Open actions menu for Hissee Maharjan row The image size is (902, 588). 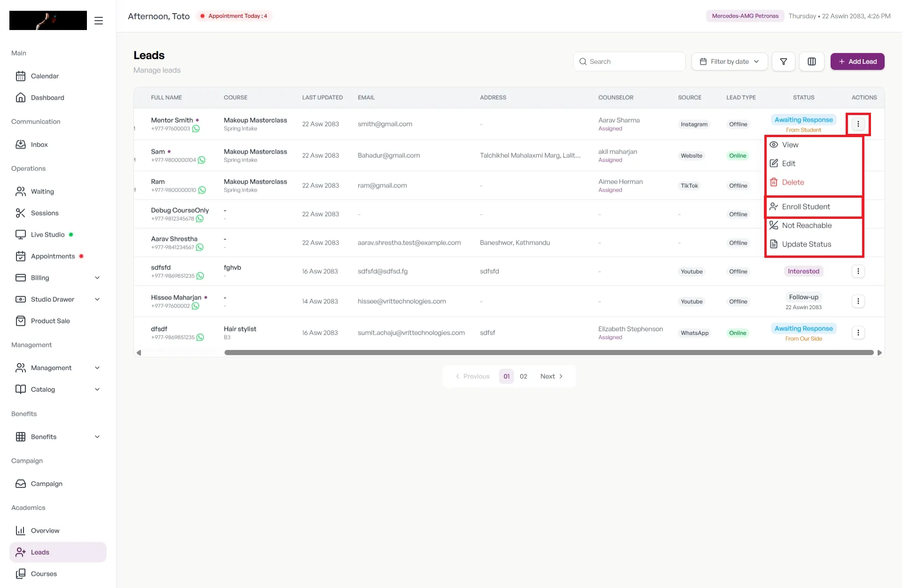[x=858, y=301]
